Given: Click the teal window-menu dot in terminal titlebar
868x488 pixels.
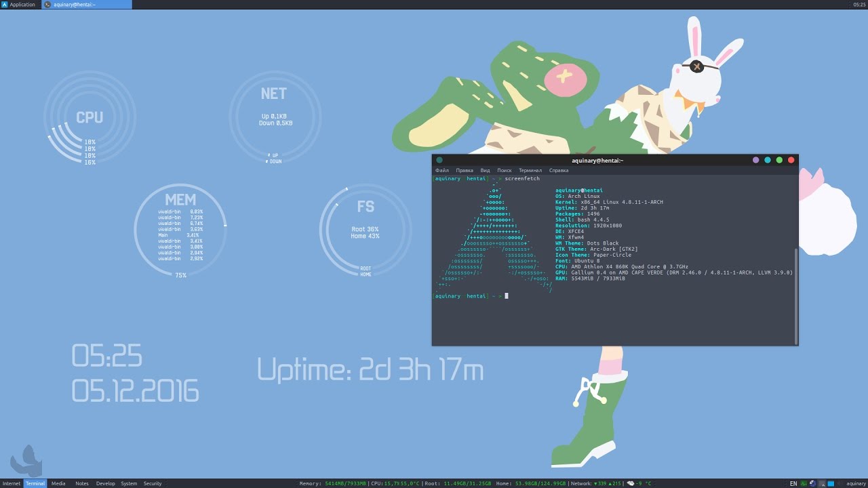Looking at the screenshot, I should tap(439, 161).
